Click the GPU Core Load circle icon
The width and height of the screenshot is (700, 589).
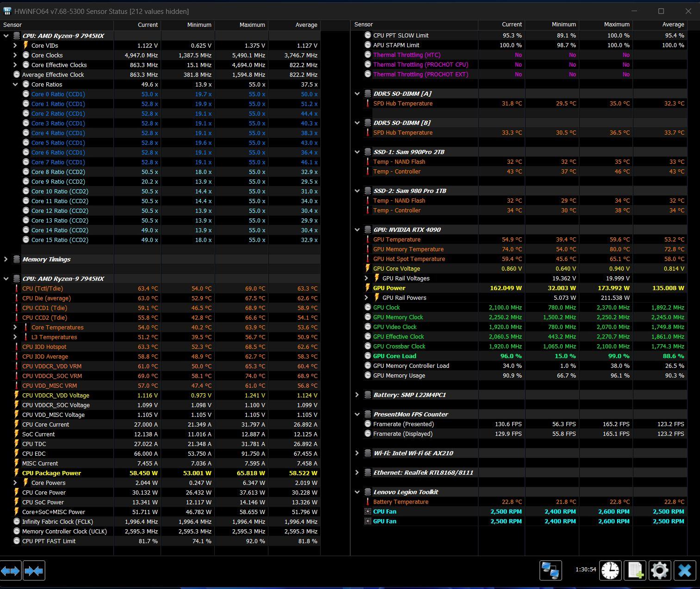[368, 356]
